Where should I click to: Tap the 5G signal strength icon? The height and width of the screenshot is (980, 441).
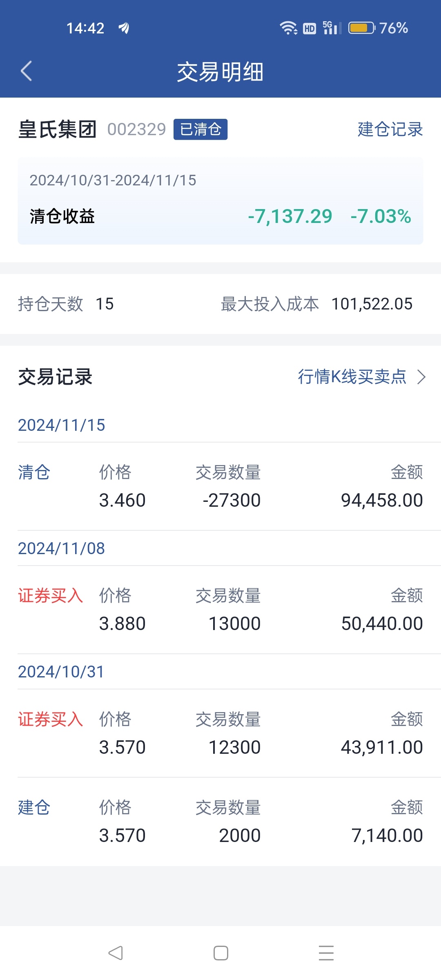point(332,28)
